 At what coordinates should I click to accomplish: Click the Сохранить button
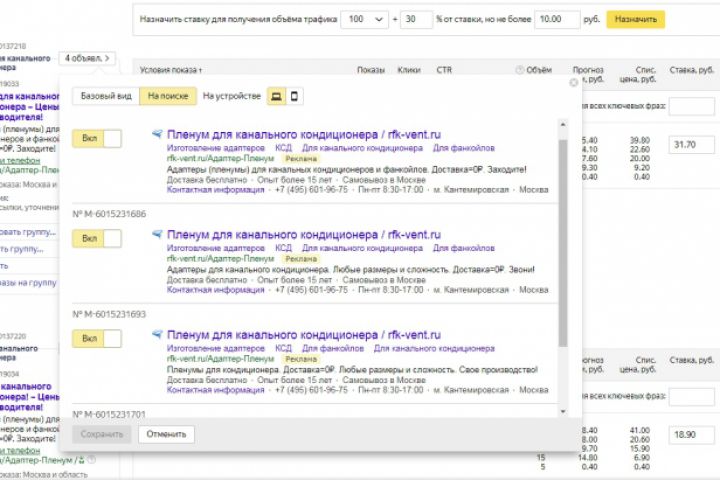tap(101, 434)
